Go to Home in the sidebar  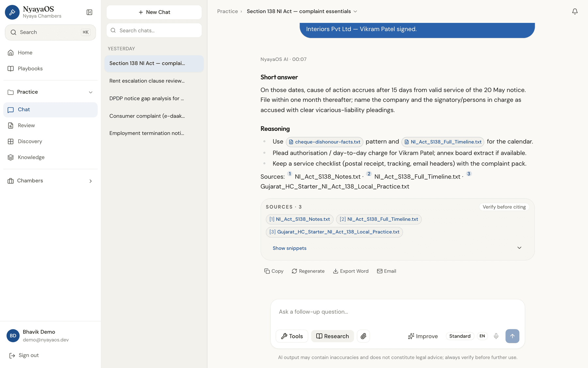tap(50, 53)
